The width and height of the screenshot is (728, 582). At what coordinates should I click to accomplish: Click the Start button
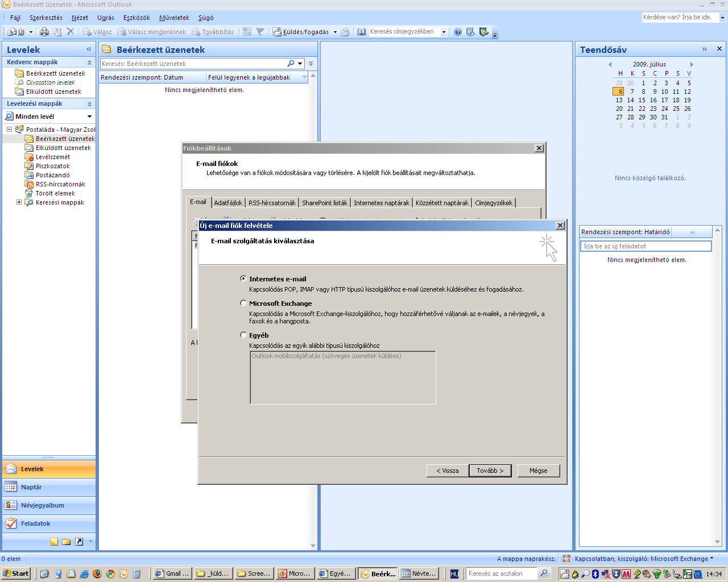click(16, 573)
